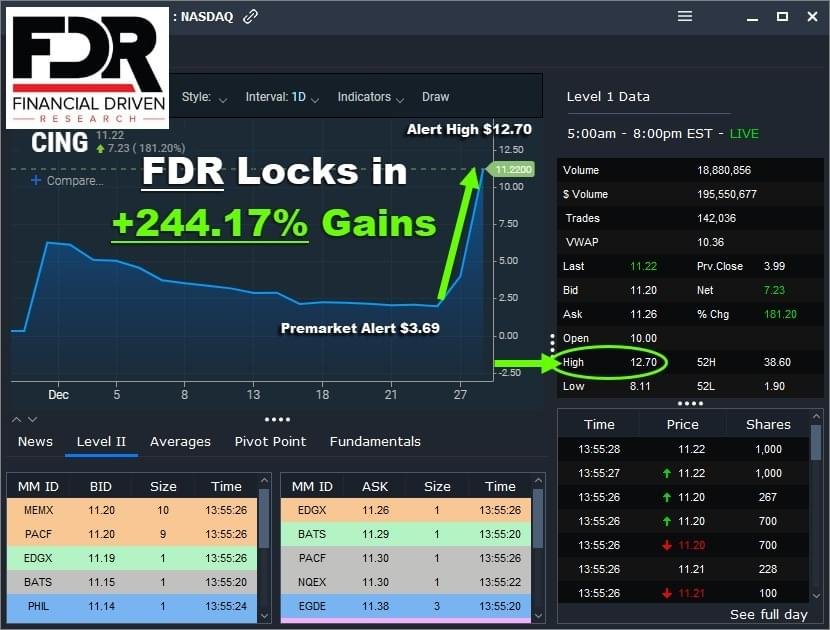Click the trade row with 267 shares
The width and height of the screenshot is (830, 630).
[x=683, y=497]
